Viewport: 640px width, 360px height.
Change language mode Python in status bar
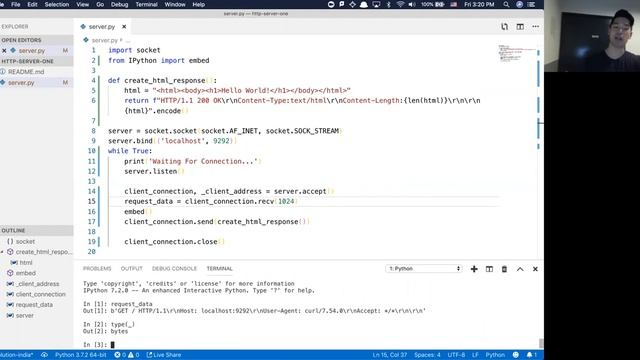pyautogui.click(x=495, y=355)
